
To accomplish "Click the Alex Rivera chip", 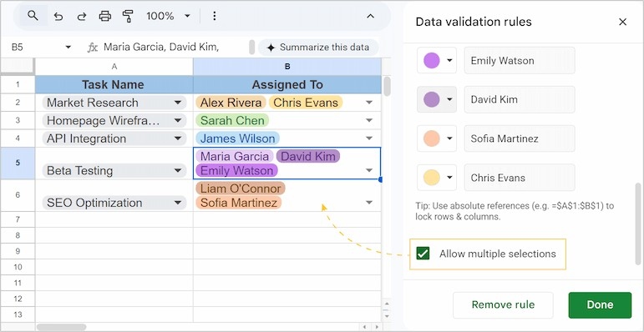I will point(231,103).
